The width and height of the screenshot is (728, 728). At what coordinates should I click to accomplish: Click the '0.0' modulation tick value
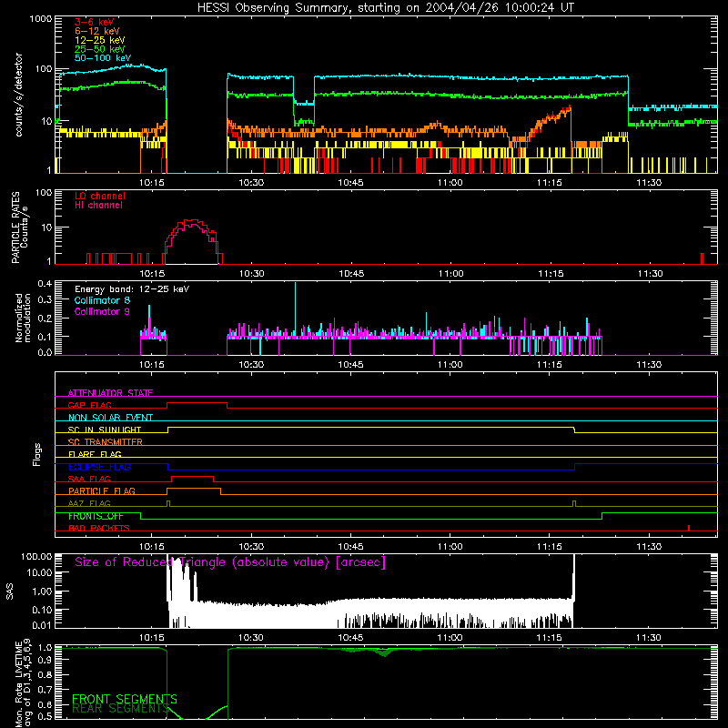click(45, 352)
